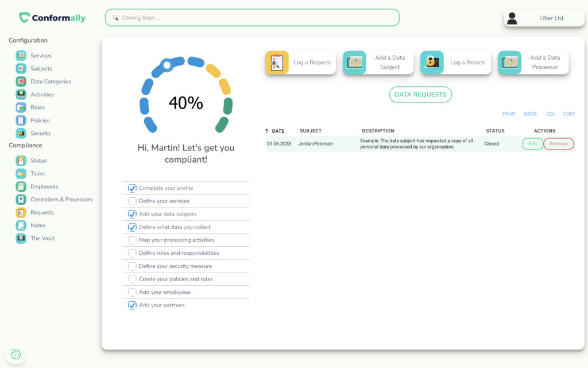
Task: Uncheck Add your partners
Action: click(132, 305)
